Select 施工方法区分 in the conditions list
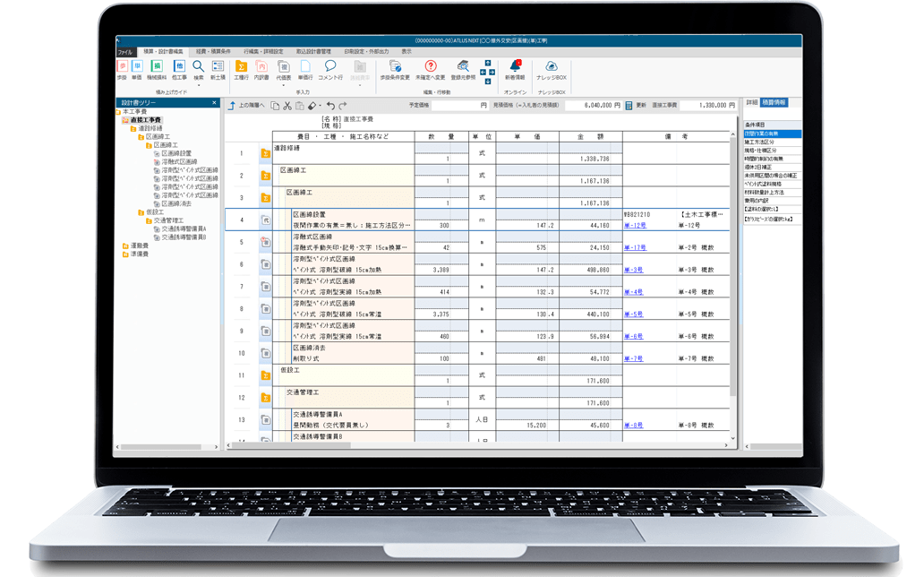This screenshot has width=924, height=577. [772, 142]
